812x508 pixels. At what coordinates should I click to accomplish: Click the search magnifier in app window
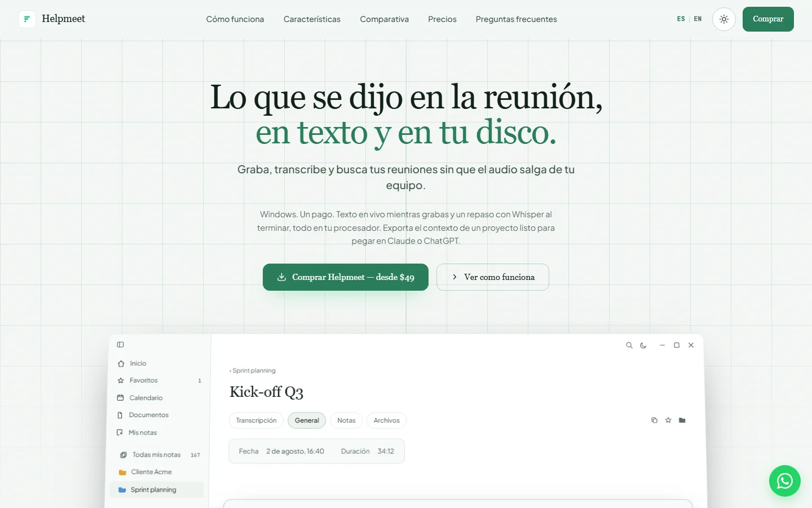(629, 345)
